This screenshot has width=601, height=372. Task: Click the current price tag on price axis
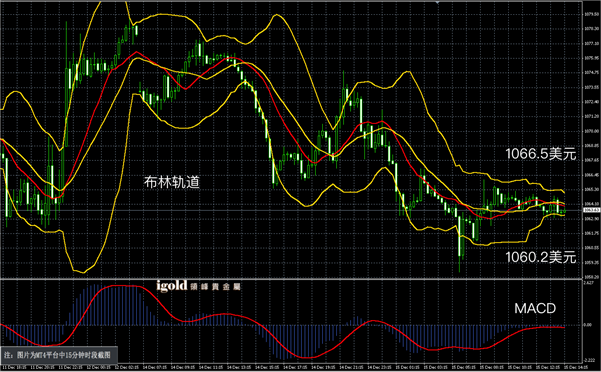pos(591,210)
